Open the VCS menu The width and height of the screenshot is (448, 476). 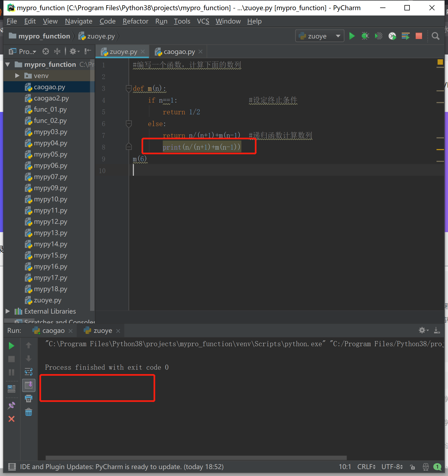click(203, 21)
